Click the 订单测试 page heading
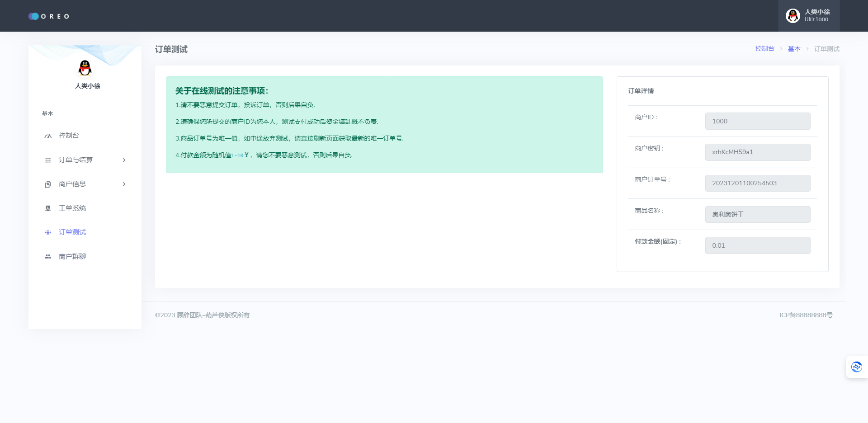Viewport: 868px width, 423px height. [x=171, y=49]
